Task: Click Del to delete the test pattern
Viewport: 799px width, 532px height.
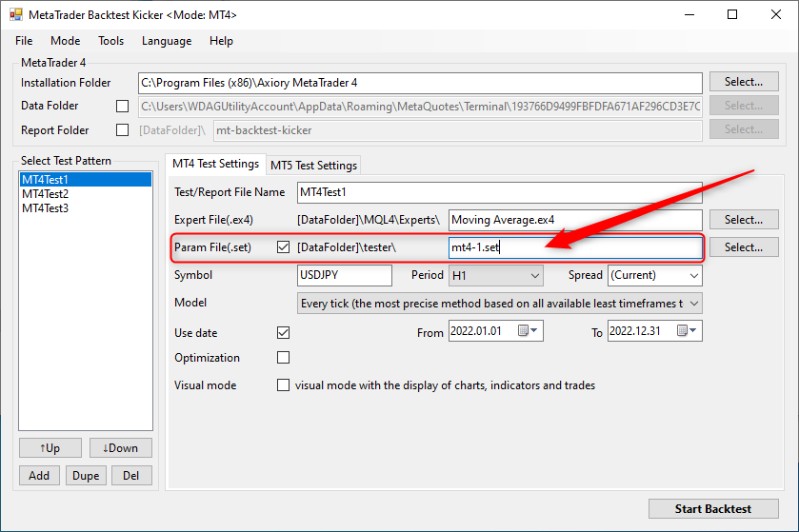Action: [x=131, y=476]
